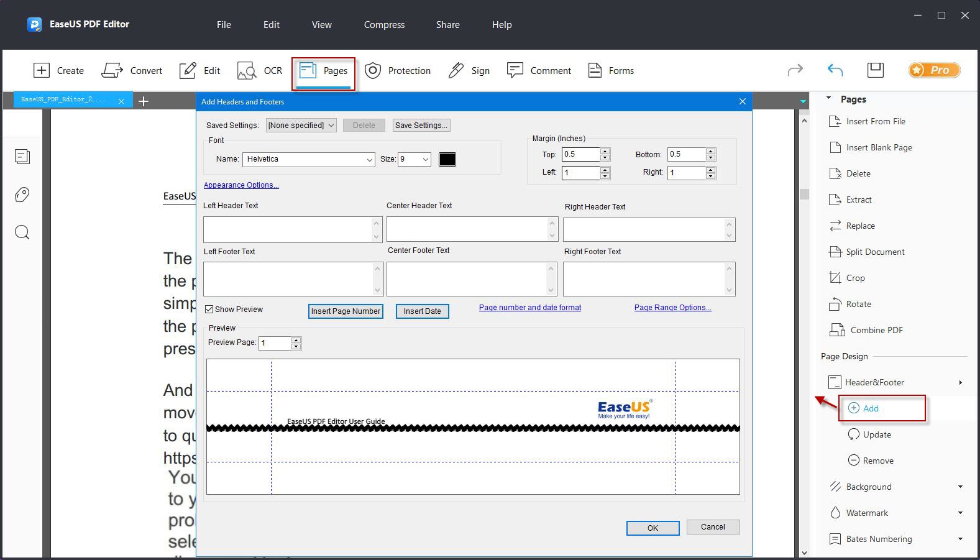Viewport: 980px width, 560px height.
Task: Click the Left Header Text field
Action: click(x=293, y=229)
